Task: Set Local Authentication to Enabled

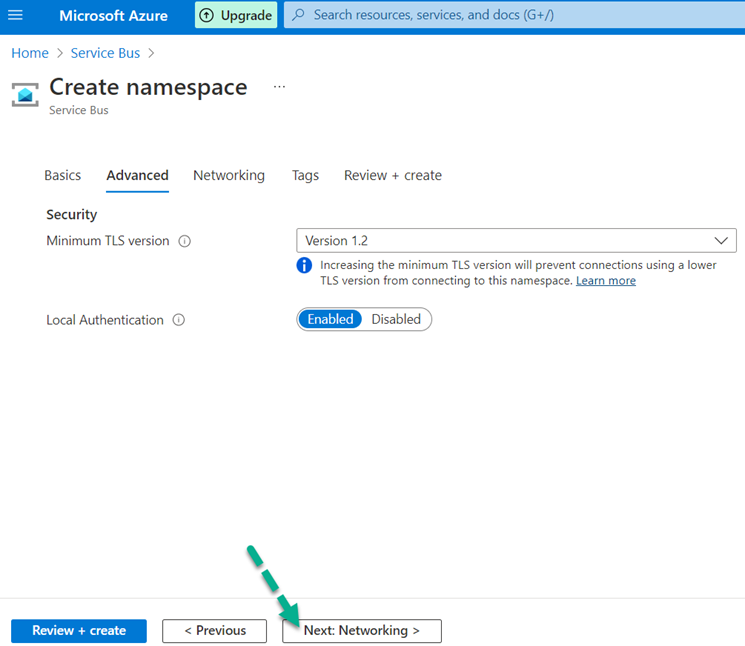Action: (330, 319)
